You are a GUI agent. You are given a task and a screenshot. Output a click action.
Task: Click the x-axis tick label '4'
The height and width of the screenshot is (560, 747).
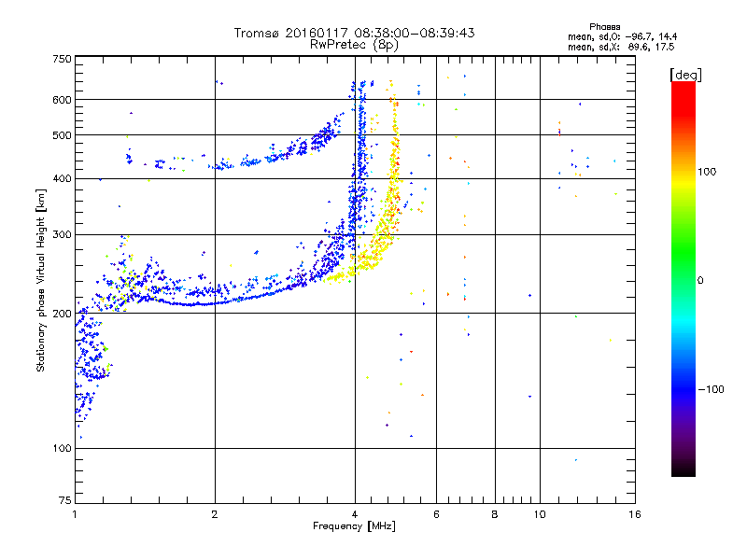click(x=355, y=514)
